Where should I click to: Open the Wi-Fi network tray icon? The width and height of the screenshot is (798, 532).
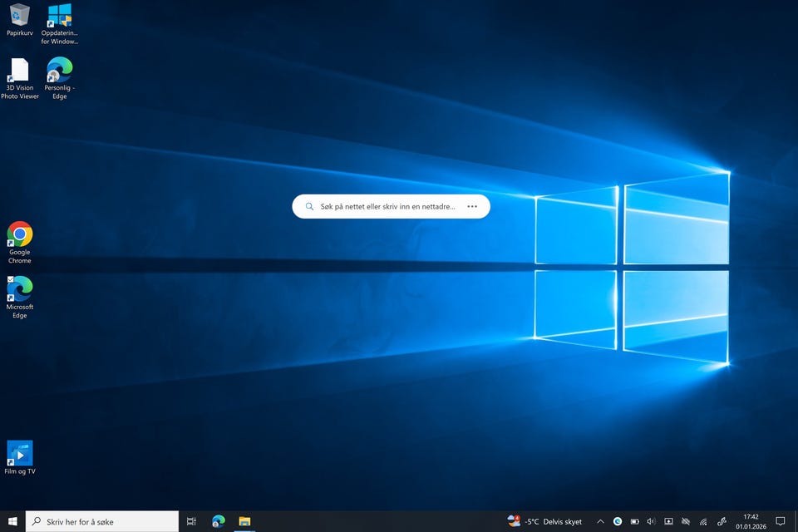[x=703, y=521]
